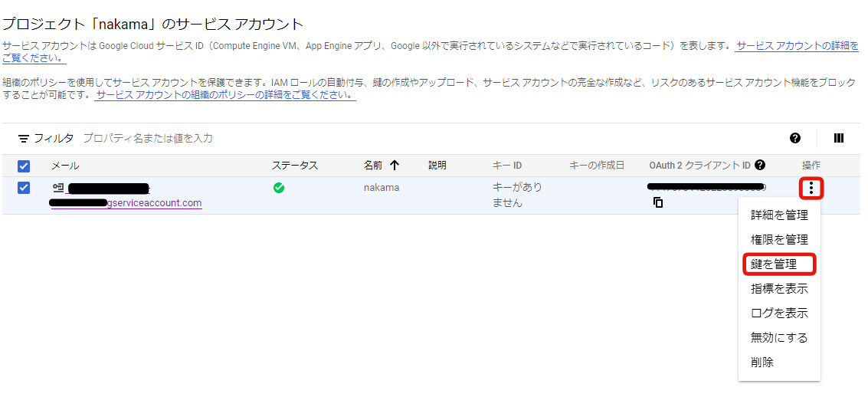Open the filter help question icon
The width and height of the screenshot is (868, 407).
pos(795,138)
